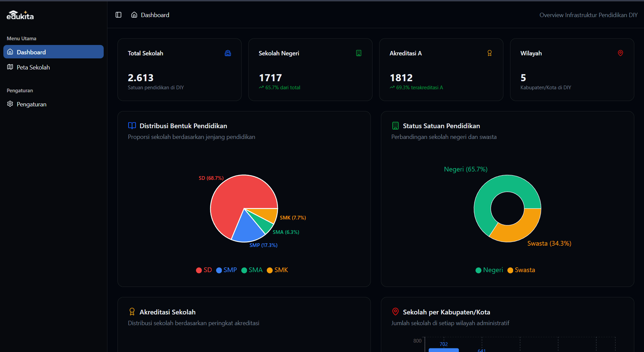The width and height of the screenshot is (644, 352).
Task: Click the map pin icon in Wilayah
Action: pos(621,53)
